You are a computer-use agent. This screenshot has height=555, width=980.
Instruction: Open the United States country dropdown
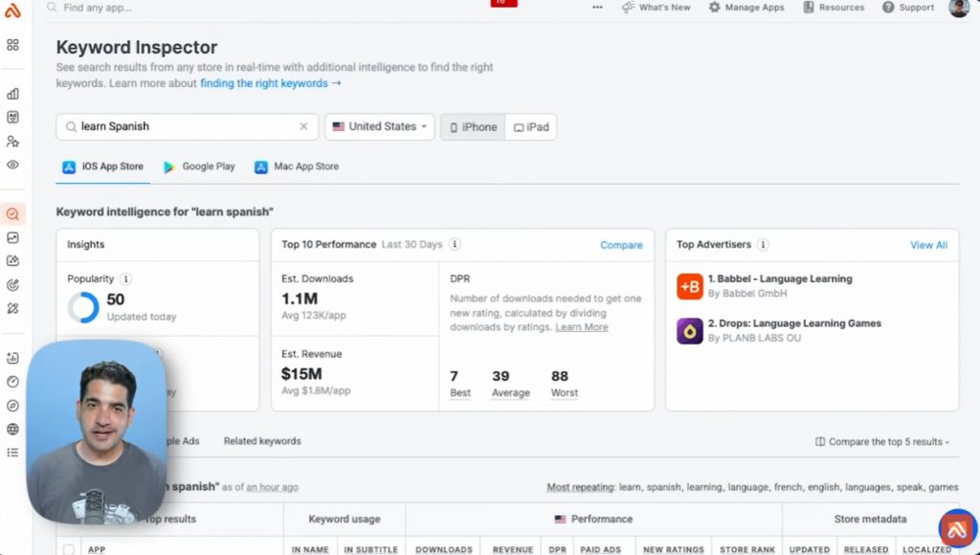point(380,127)
